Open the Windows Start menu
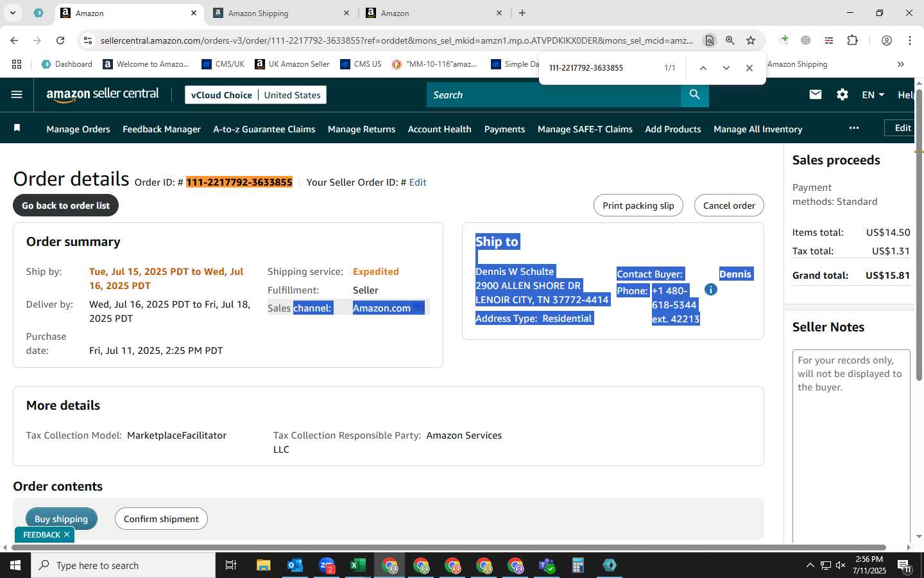The height and width of the screenshot is (578, 924). [15, 565]
